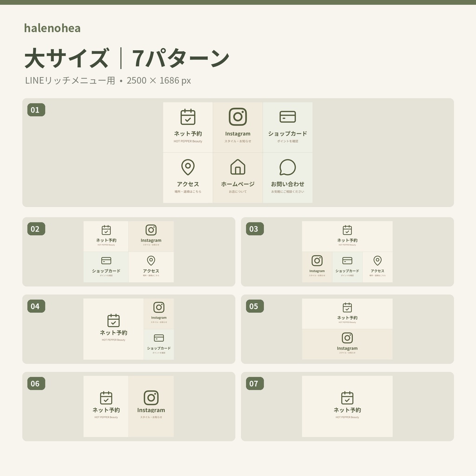Click the home icon in pattern 01
The height and width of the screenshot is (476, 476).
[x=238, y=167]
